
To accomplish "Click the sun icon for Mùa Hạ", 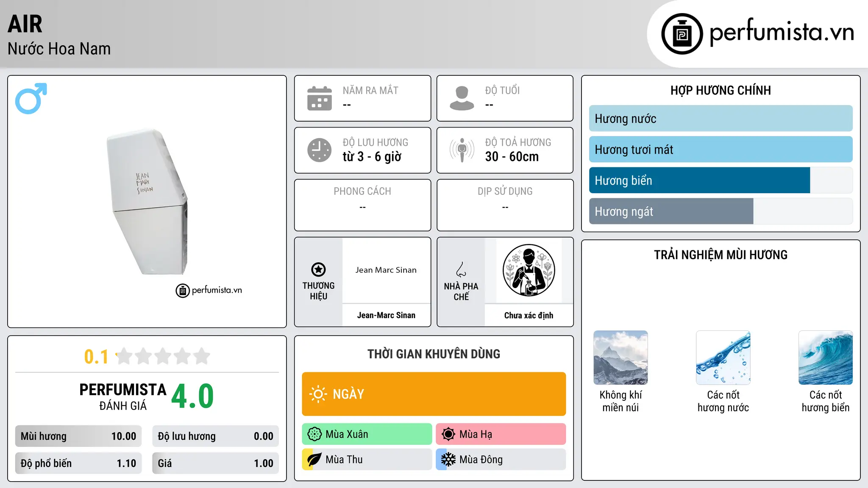I will coord(448,434).
